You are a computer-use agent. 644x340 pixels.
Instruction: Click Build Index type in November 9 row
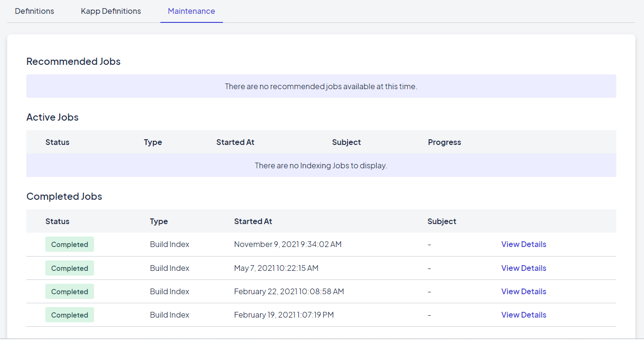pyautogui.click(x=169, y=244)
